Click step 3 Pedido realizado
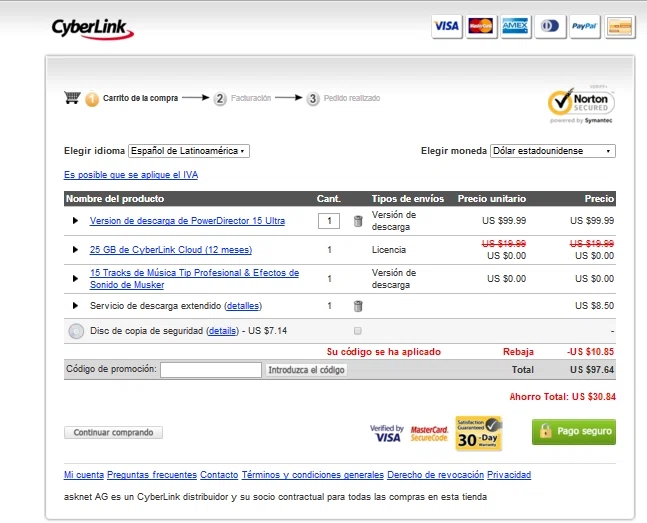Image resolution: width=647 pixels, height=523 pixels. tap(343, 99)
